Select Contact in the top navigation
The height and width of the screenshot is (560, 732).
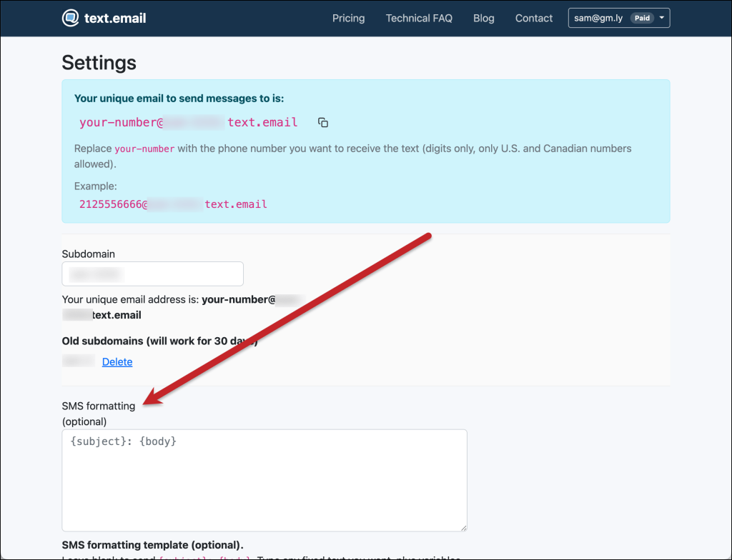(x=534, y=19)
